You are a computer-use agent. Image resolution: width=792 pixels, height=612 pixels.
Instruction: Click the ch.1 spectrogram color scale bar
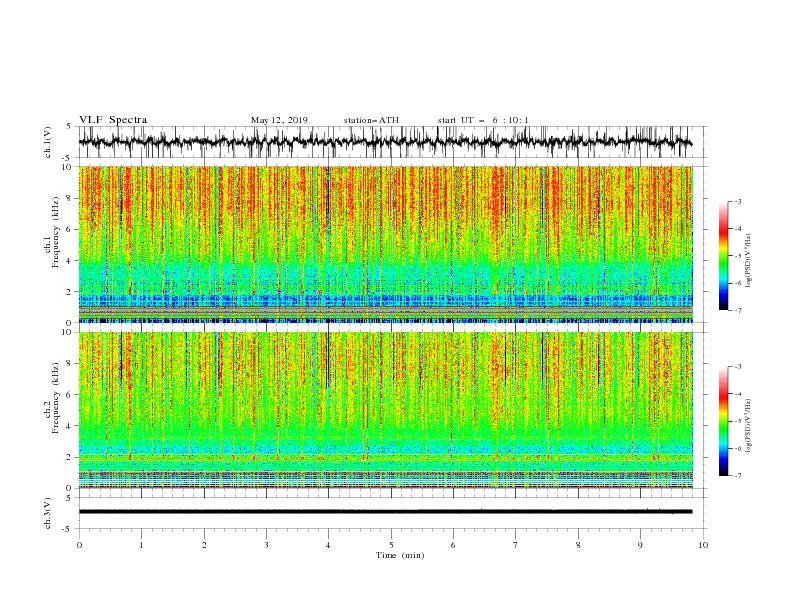724,256
